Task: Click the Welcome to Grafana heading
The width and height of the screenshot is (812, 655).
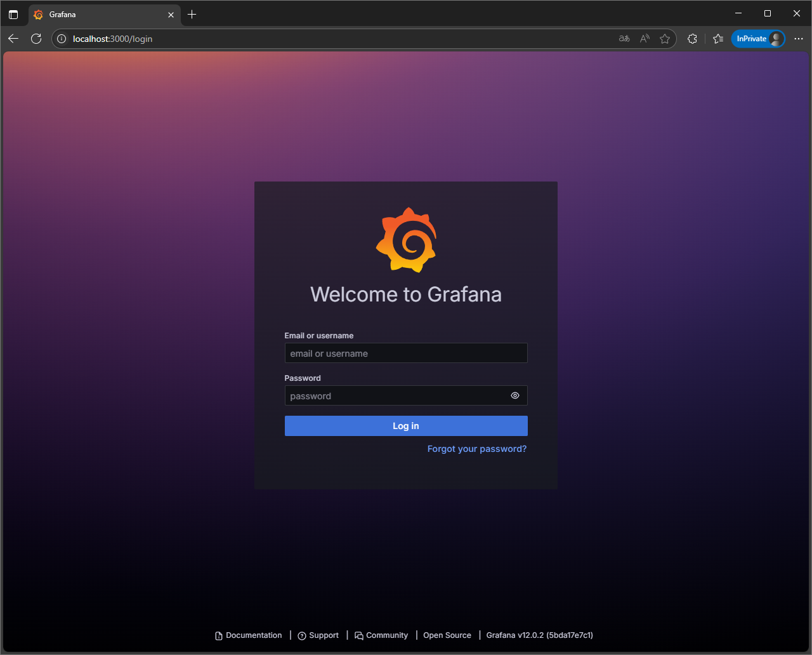Action: [x=406, y=294]
